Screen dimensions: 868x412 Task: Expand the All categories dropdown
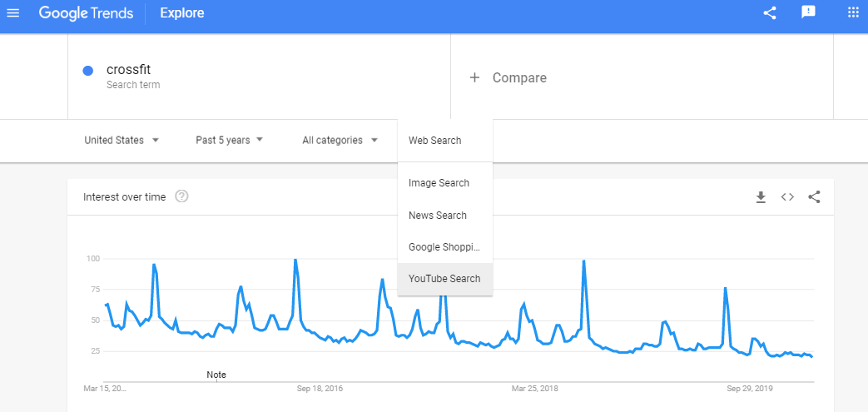pos(340,140)
